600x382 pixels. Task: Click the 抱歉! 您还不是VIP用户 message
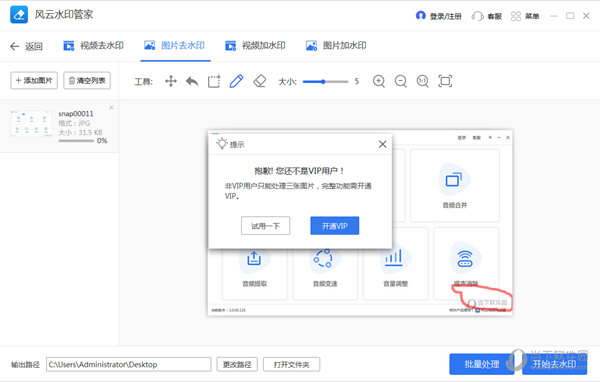[x=300, y=171]
